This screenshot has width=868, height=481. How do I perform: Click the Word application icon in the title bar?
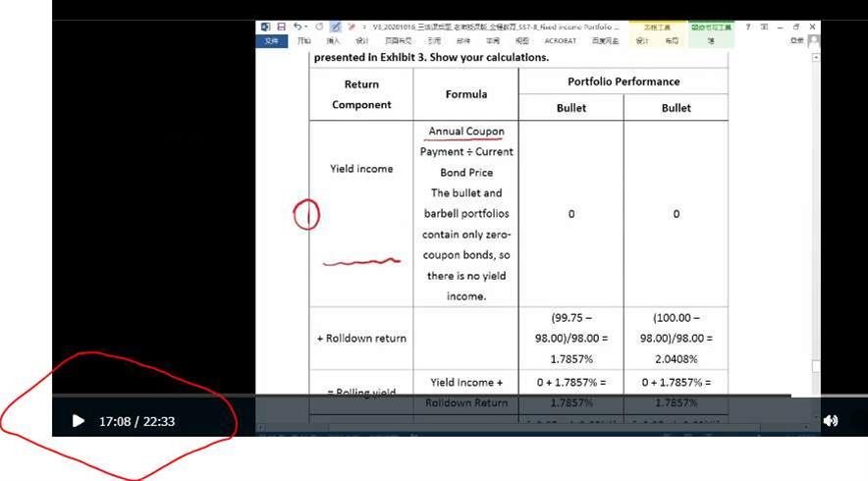pos(266,27)
